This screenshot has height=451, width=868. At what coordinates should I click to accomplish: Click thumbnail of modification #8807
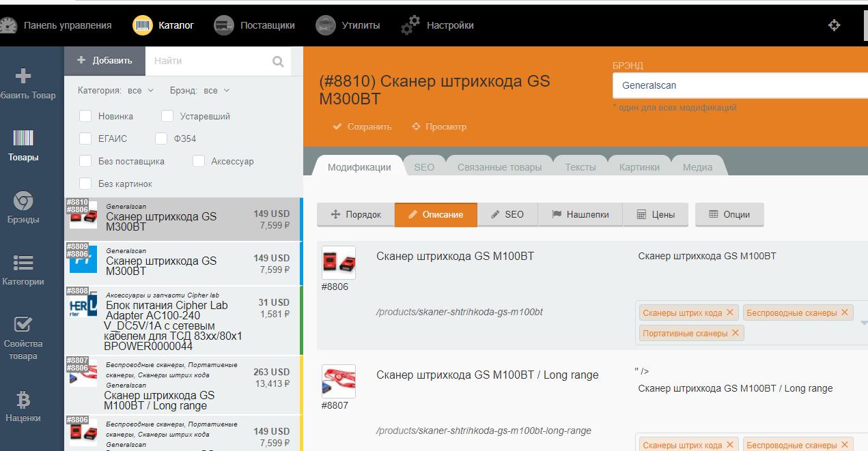click(339, 381)
